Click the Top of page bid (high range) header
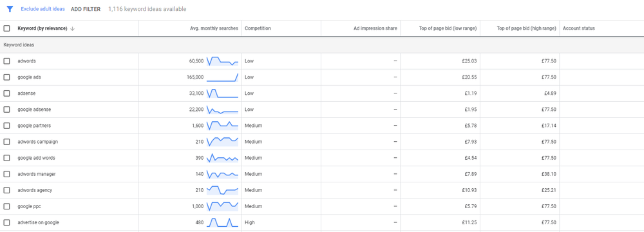644x232 pixels. click(527, 28)
